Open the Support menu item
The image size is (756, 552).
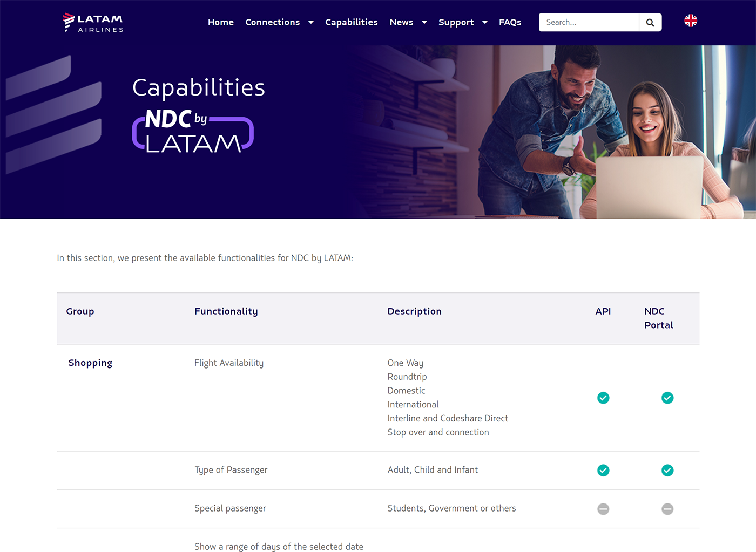click(456, 22)
